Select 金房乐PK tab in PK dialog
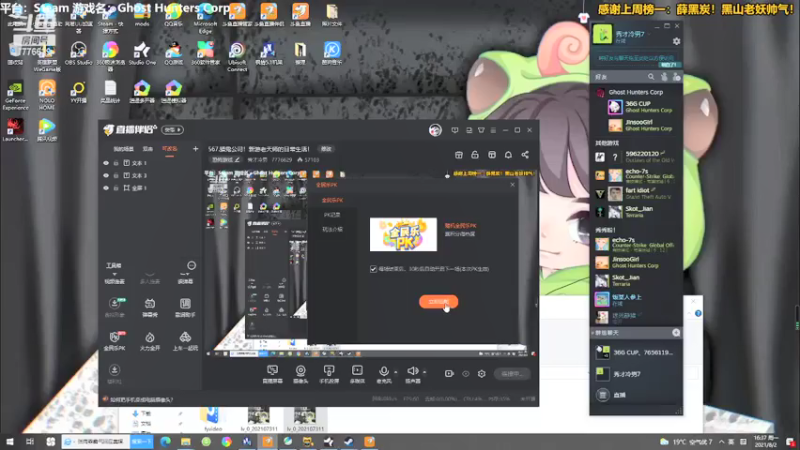The height and width of the screenshot is (450, 800). point(332,201)
